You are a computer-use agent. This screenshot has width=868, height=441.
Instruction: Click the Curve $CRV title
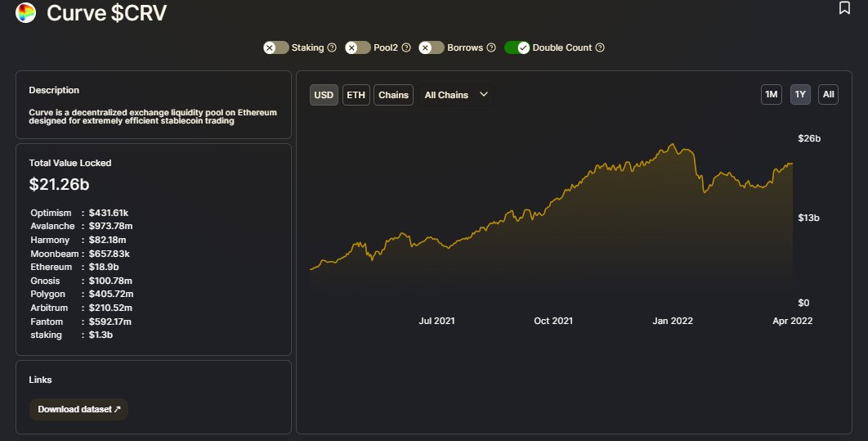pos(106,13)
